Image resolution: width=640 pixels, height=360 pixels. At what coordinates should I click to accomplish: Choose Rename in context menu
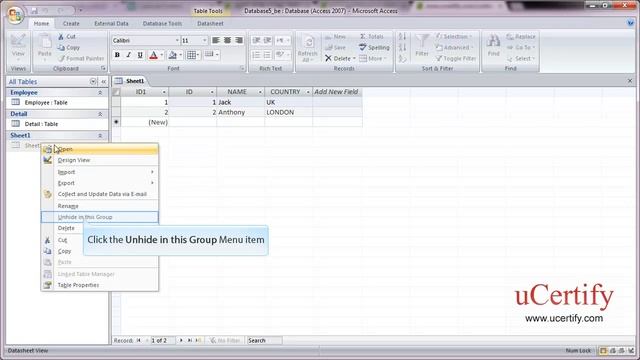coord(100,206)
